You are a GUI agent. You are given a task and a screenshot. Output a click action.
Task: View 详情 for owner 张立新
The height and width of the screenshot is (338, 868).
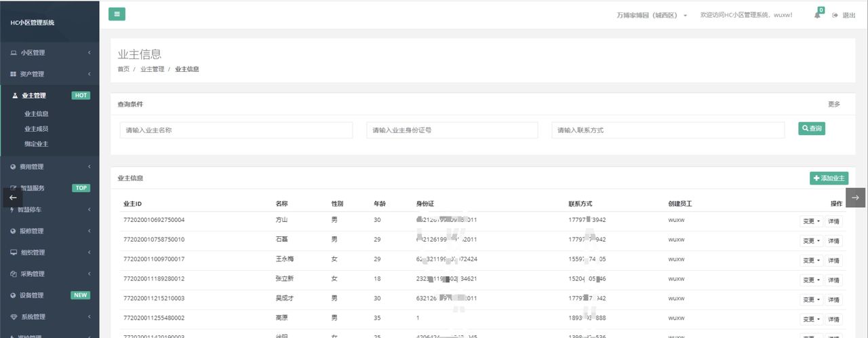[834, 280]
